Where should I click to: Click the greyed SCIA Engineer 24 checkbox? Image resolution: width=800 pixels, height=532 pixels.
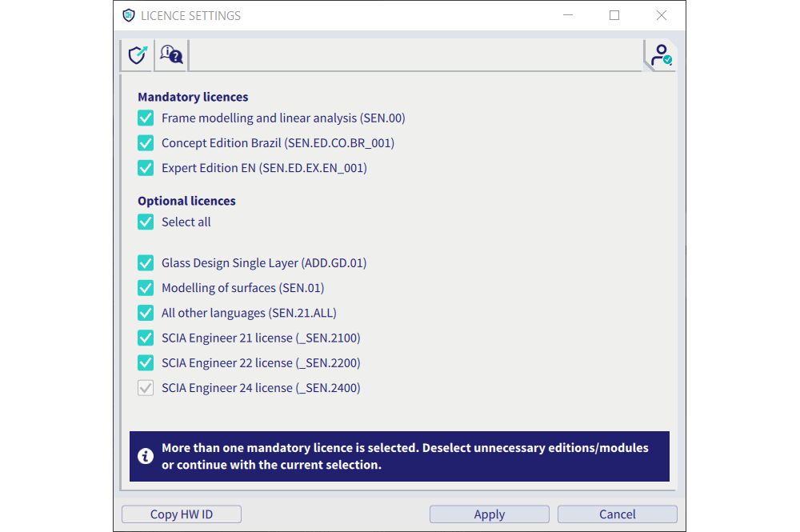(x=146, y=387)
